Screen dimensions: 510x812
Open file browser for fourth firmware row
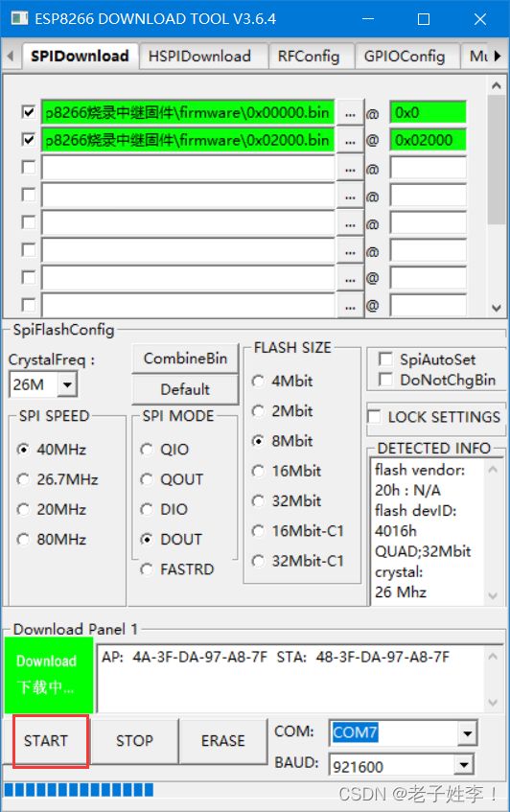click(350, 197)
